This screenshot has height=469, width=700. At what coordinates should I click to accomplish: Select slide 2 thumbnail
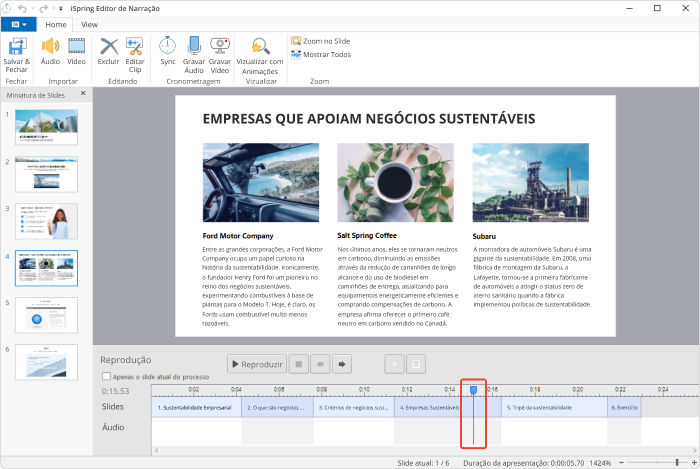coord(46,174)
